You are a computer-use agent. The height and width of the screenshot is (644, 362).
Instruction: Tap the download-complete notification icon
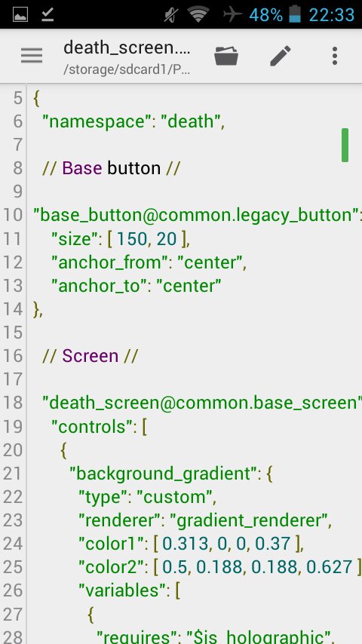(48, 15)
